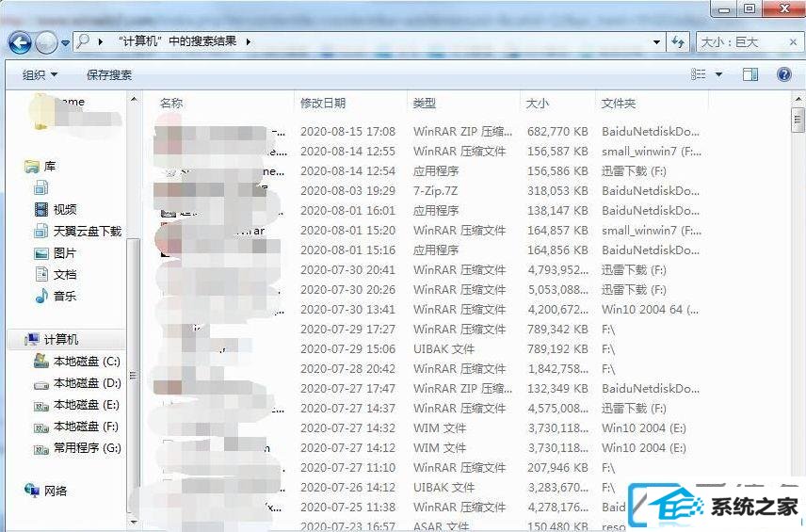This screenshot has width=806, height=532.
Task: Click the C: drive icon
Action: point(41,361)
